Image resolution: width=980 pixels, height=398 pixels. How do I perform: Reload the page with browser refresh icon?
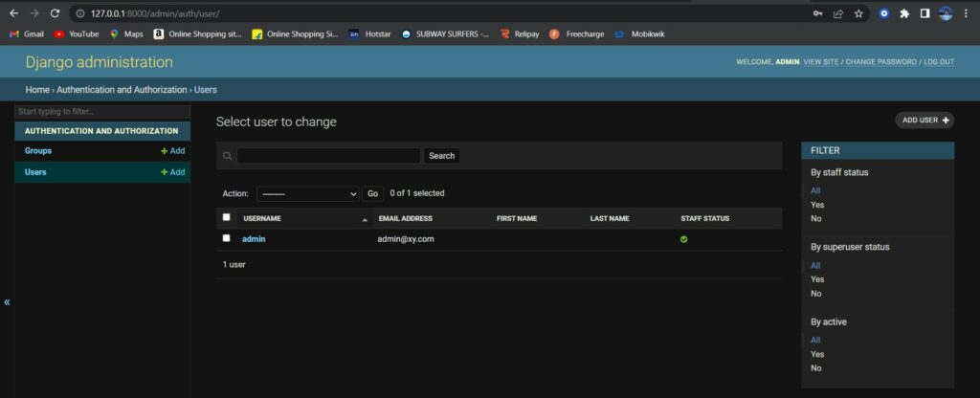point(55,13)
